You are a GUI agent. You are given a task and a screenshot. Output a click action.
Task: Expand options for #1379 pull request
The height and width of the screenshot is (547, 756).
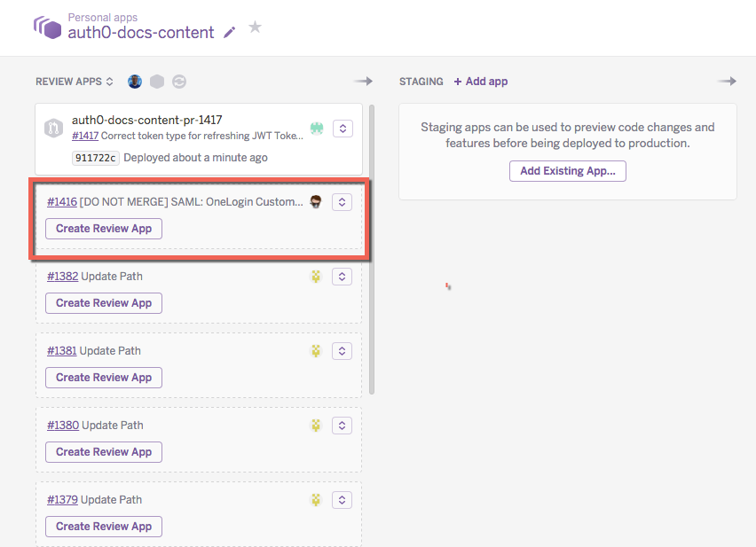pos(342,500)
